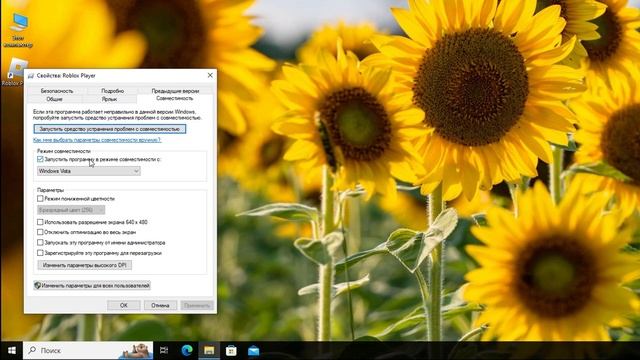Open Task View from the taskbar
Viewport: 640px width, 360px height.
[164, 350]
